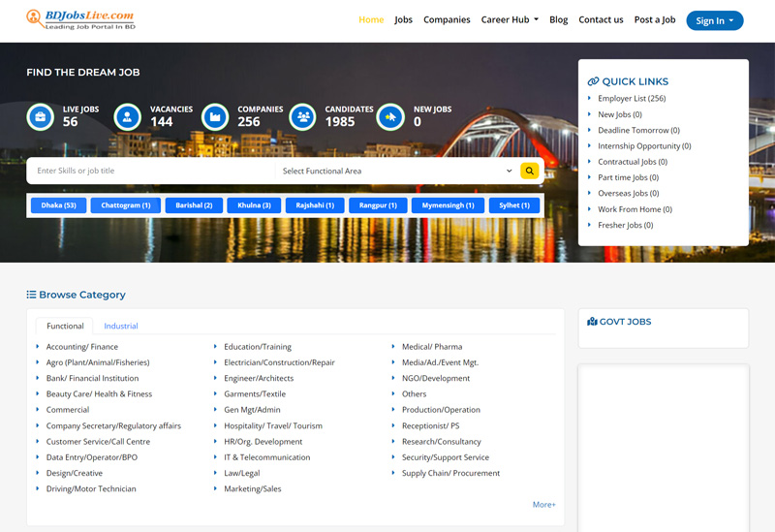The image size is (775, 532).
Task: Click the Vacancies person icon
Action: tap(128, 117)
